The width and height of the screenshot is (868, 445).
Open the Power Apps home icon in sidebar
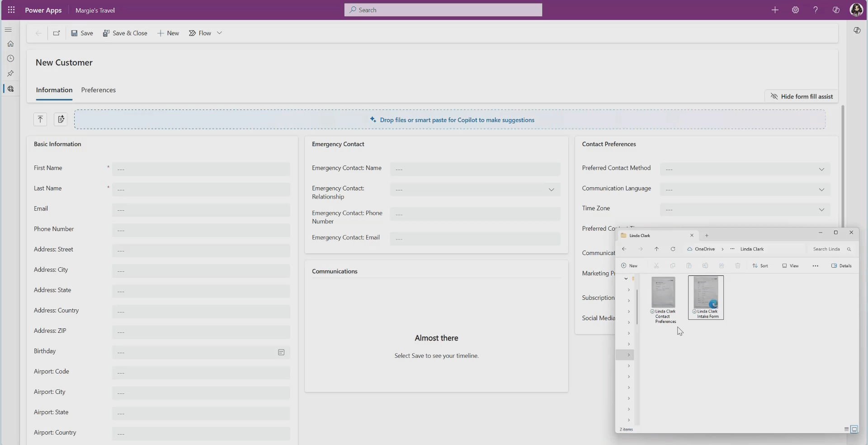pos(10,43)
